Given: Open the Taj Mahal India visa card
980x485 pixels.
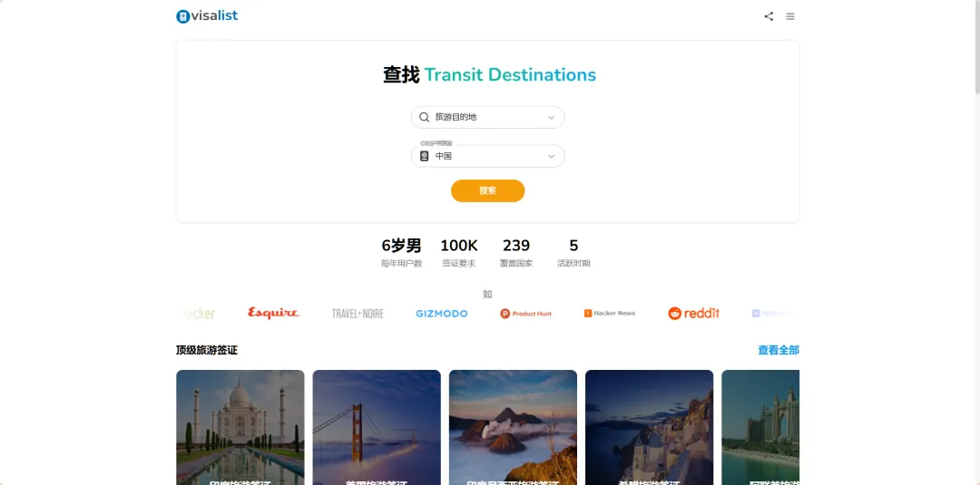Looking at the screenshot, I should tap(240, 428).
